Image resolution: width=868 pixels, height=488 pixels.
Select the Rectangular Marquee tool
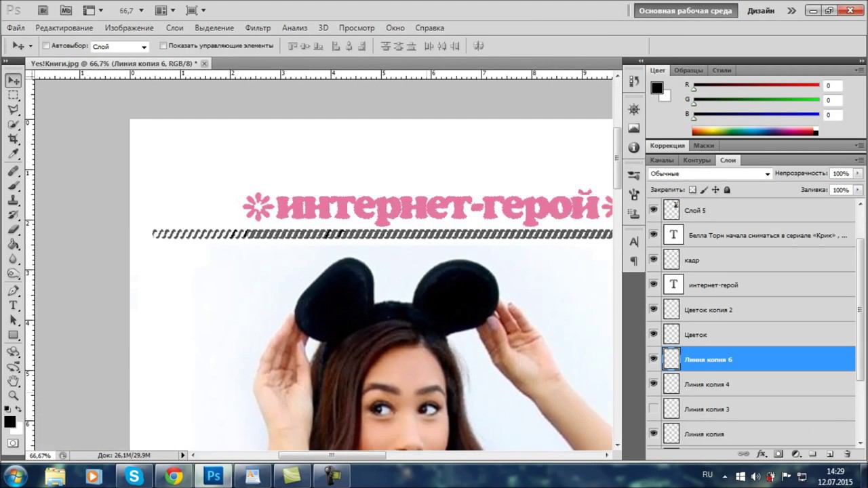point(13,96)
